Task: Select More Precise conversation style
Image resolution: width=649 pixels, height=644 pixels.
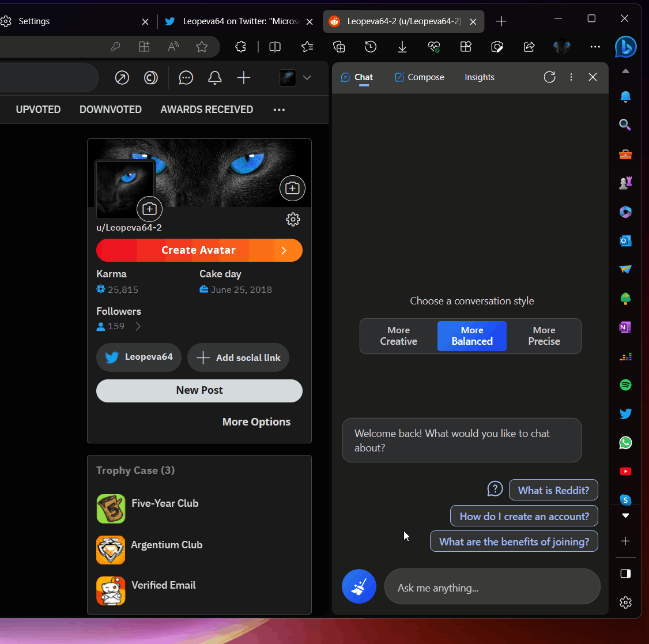Action: click(x=544, y=336)
